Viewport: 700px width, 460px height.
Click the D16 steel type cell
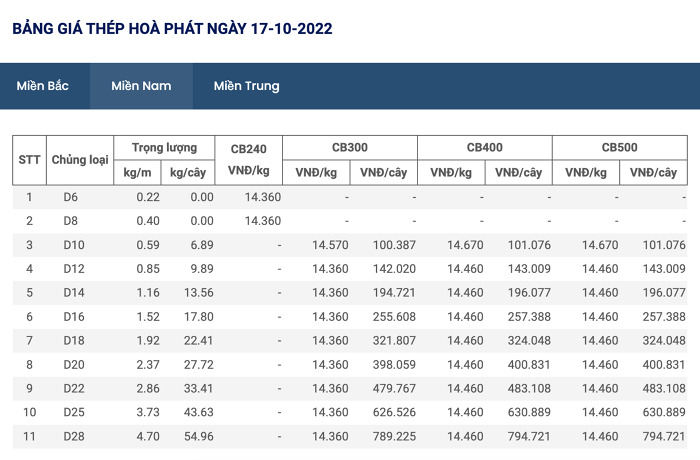click(74, 317)
